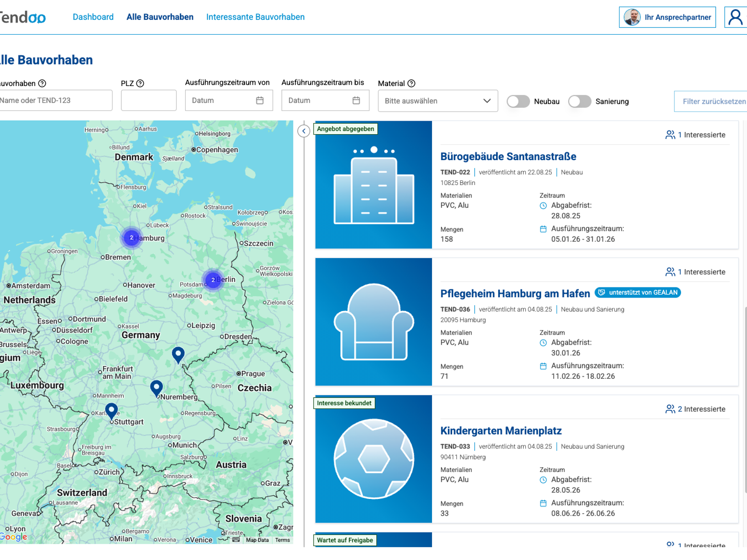Click the people icon next to 2 Interessierte
This screenshot has height=560, width=747.
coord(671,409)
